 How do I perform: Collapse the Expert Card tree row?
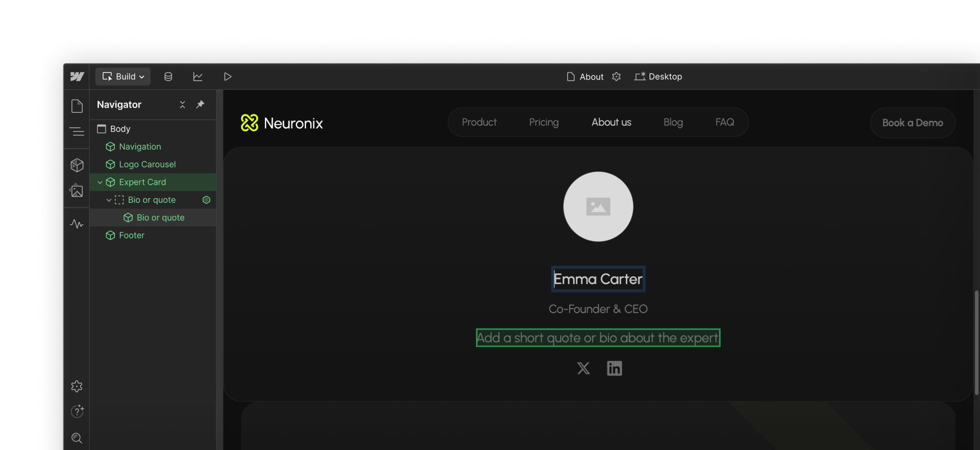tap(100, 182)
